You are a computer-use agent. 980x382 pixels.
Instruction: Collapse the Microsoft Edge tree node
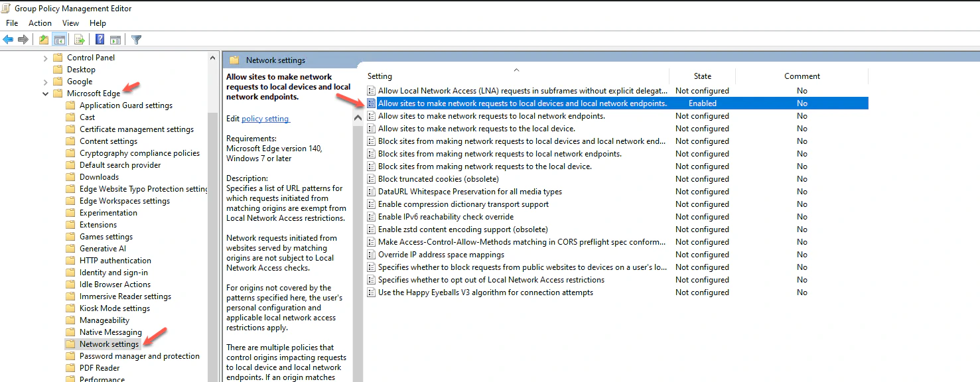(x=45, y=94)
